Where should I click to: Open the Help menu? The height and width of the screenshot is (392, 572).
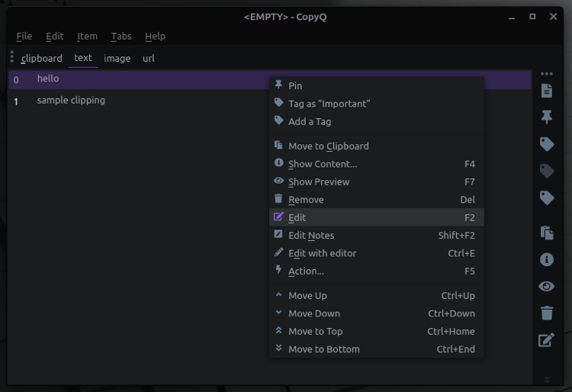[155, 36]
